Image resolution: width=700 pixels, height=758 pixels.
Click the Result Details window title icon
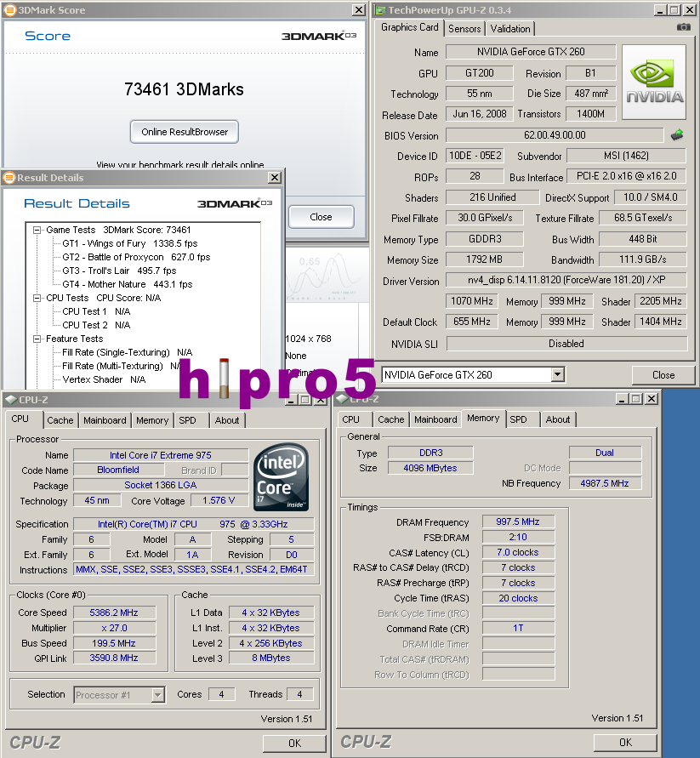(x=9, y=178)
